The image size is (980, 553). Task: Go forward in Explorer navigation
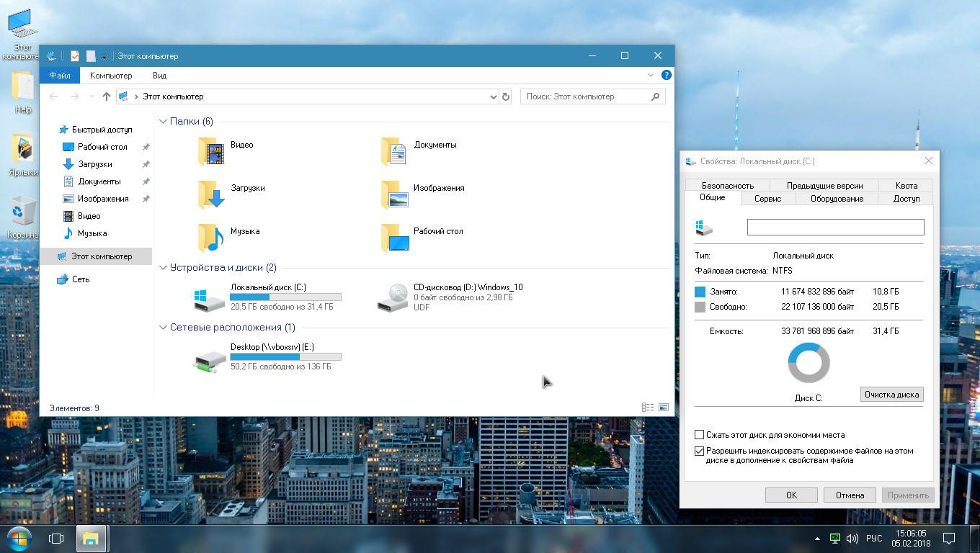[74, 96]
